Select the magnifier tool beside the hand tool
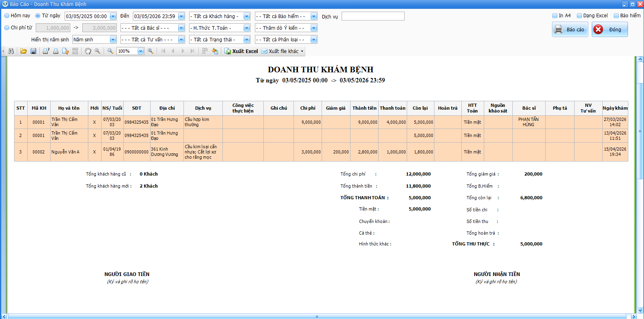This screenshot has width=644, height=319. (x=98, y=51)
